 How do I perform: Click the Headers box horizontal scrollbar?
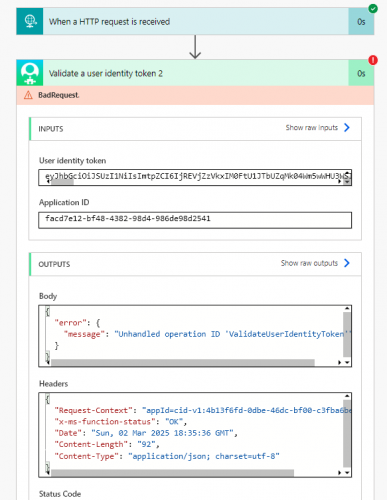(172, 473)
